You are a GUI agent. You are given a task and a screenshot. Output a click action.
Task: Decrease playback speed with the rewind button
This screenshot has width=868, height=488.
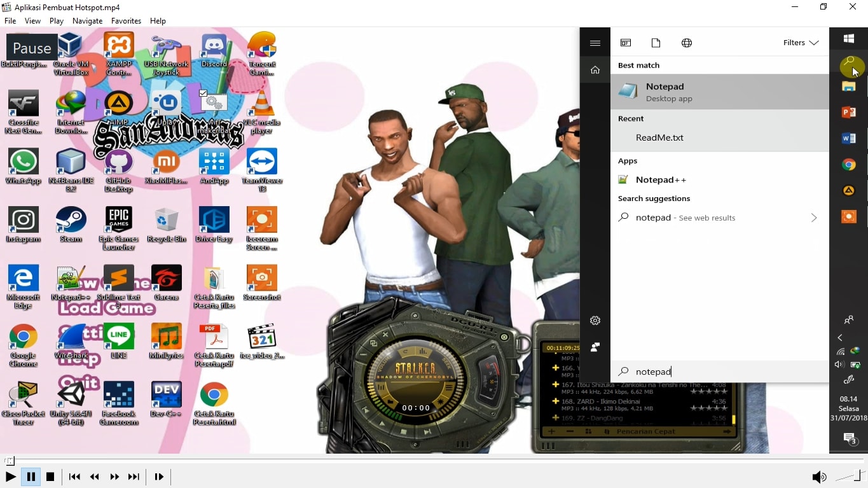95,477
